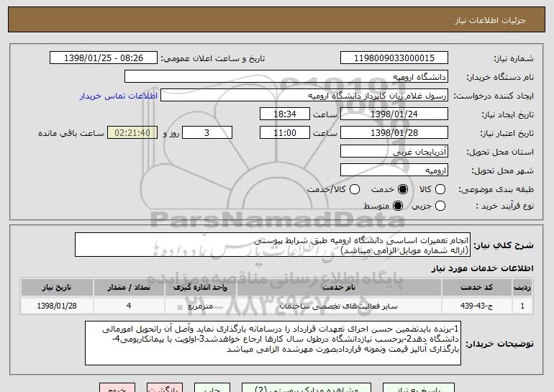The width and height of the screenshot is (554, 392).
Task: Click the شرح کلی نیاز text area
Action: [x=273, y=245]
